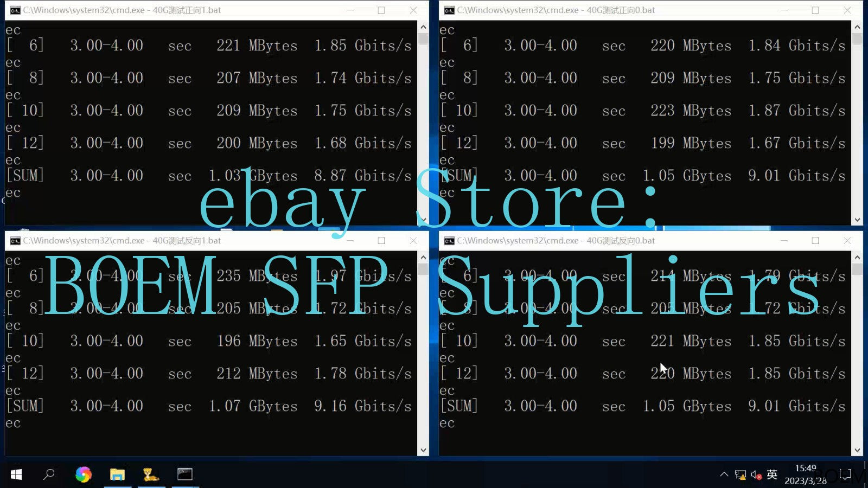Minimize the 40G测试反向0.bat window

pyautogui.click(x=784, y=241)
